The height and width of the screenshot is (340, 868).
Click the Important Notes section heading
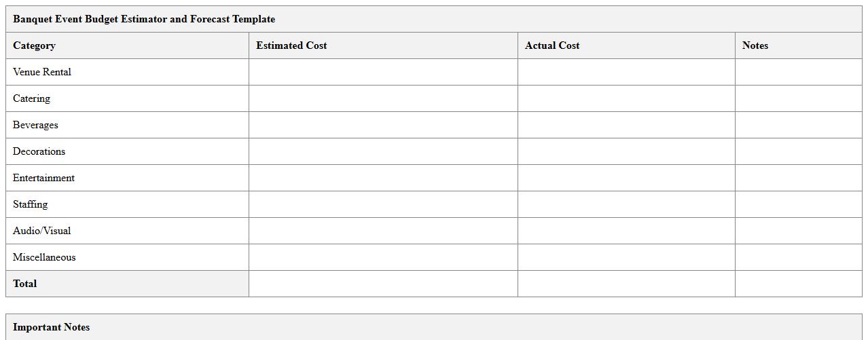(x=52, y=327)
